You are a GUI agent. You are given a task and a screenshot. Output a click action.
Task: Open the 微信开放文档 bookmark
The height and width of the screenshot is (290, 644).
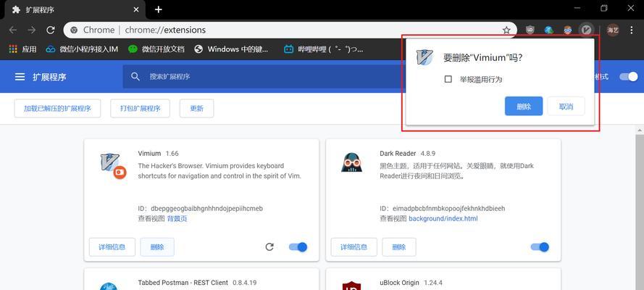156,49
